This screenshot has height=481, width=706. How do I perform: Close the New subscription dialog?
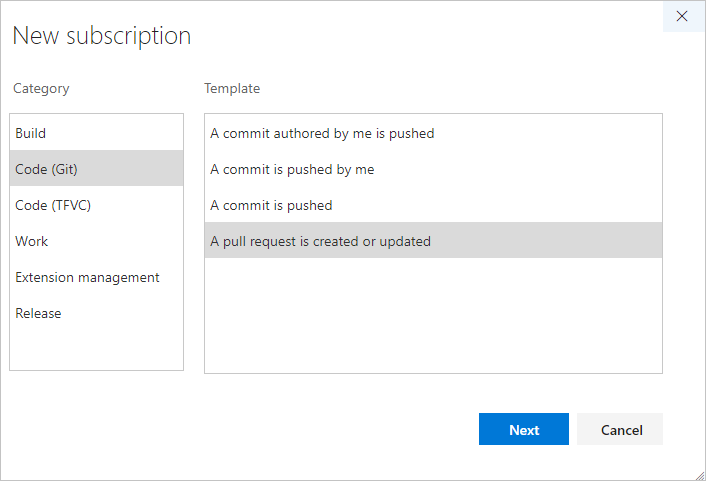point(683,16)
